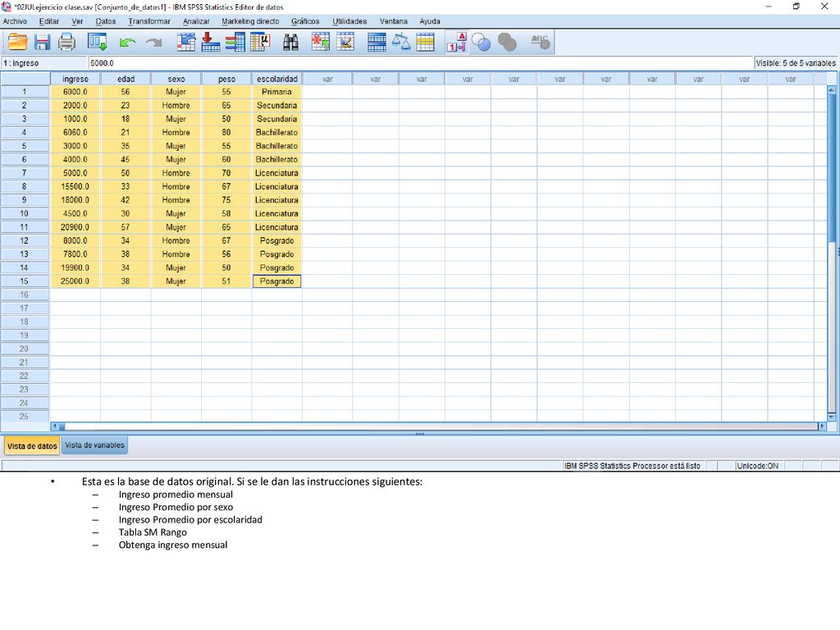Toggle the Value labels icon
The width and height of the screenshot is (840, 630).
[457, 43]
